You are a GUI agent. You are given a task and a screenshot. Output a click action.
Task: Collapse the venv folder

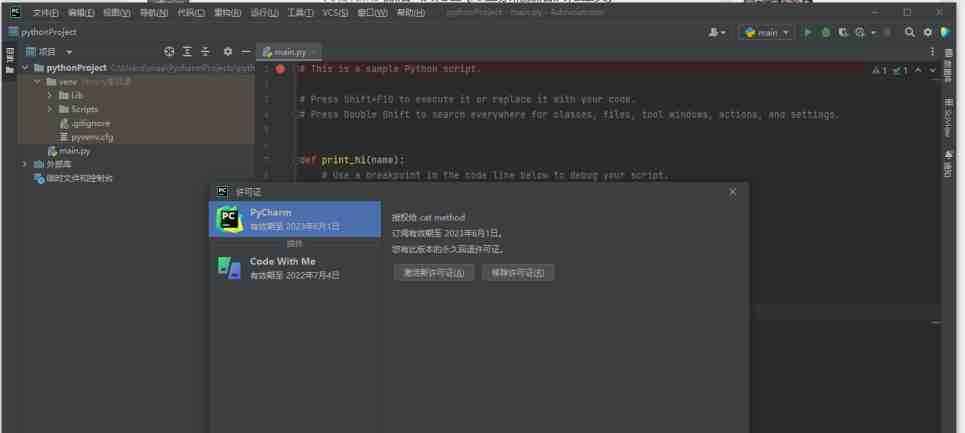(x=38, y=82)
